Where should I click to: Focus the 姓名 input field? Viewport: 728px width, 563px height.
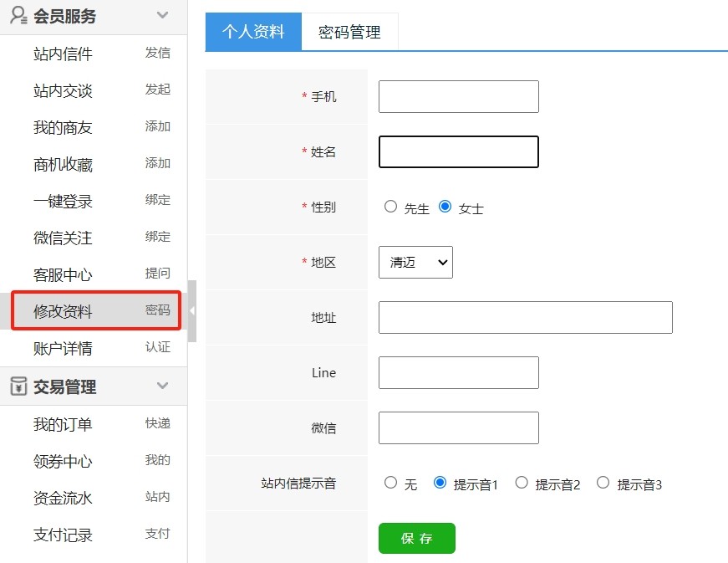click(x=459, y=152)
